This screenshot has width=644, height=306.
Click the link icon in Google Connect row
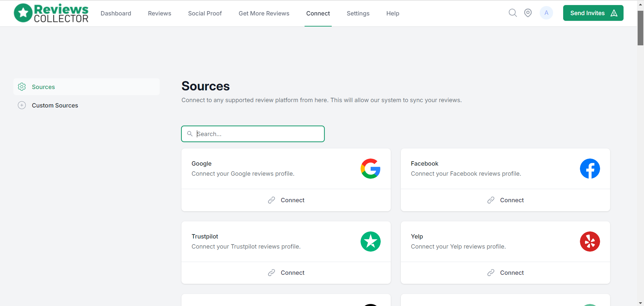(x=271, y=200)
